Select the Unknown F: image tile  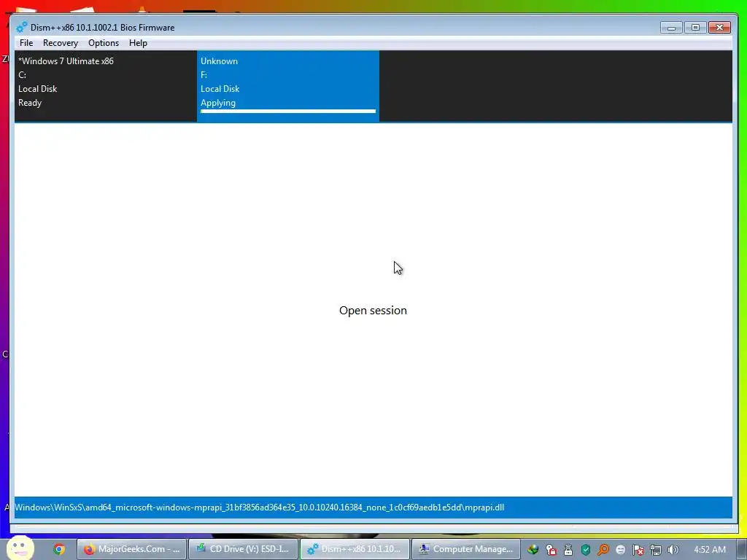click(x=287, y=86)
